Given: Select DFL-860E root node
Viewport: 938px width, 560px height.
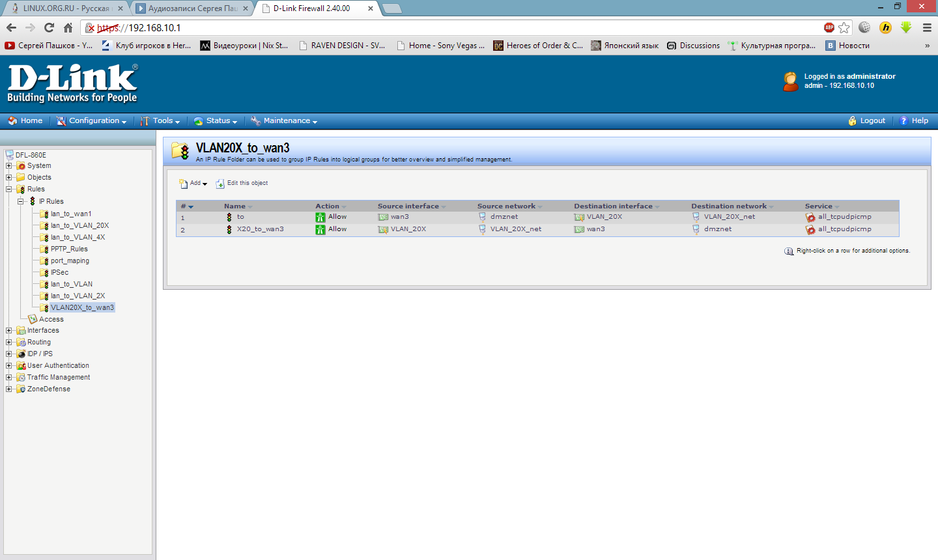Looking at the screenshot, I should (31, 155).
